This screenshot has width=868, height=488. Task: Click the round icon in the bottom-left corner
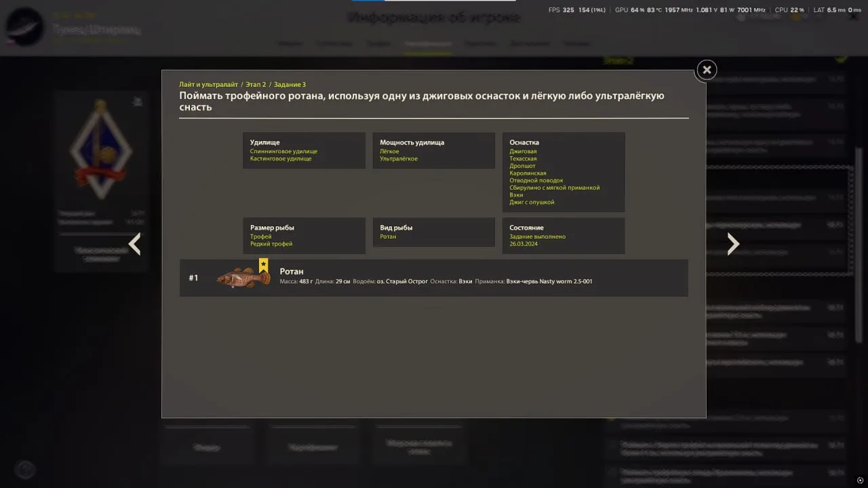(25, 469)
